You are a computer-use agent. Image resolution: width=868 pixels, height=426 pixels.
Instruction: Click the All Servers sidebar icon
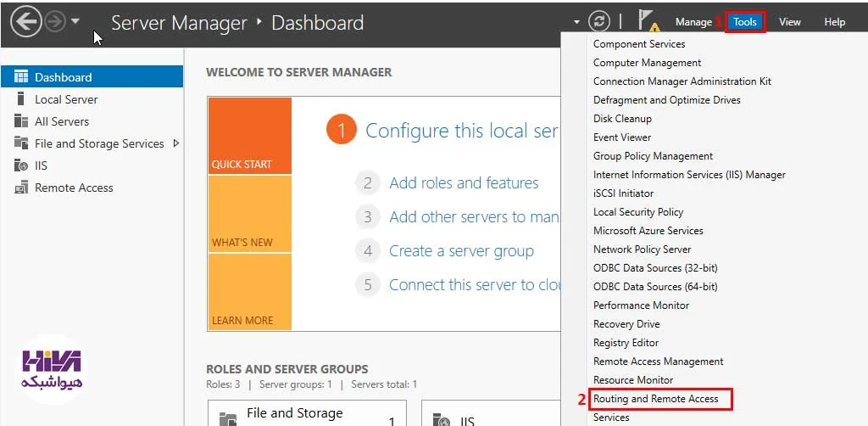pos(20,121)
